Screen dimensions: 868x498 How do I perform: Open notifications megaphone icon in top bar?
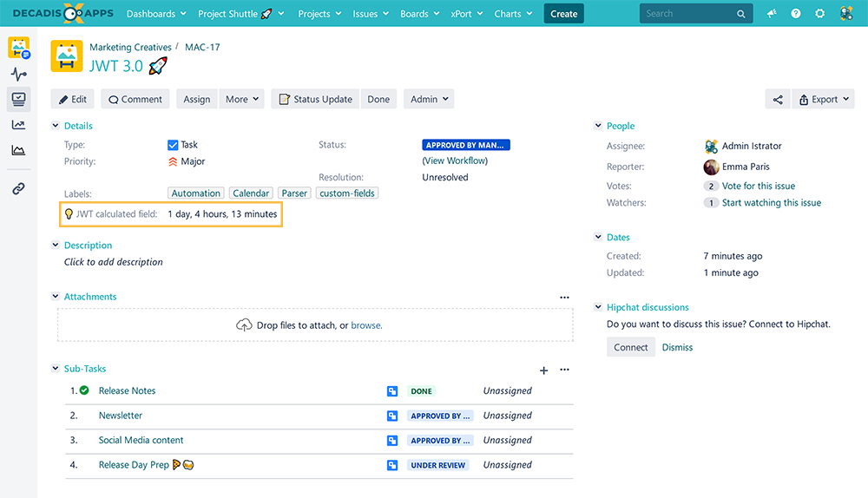[x=772, y=13]
